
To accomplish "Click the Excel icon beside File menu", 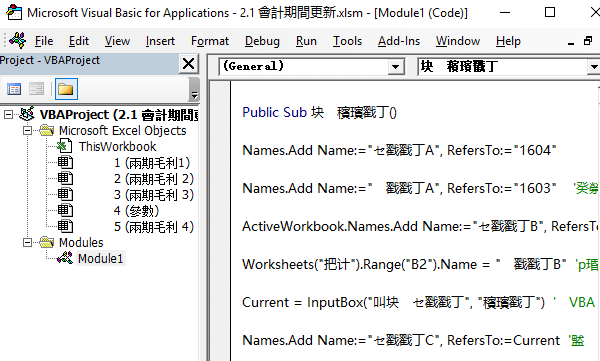I will [18, 40].
